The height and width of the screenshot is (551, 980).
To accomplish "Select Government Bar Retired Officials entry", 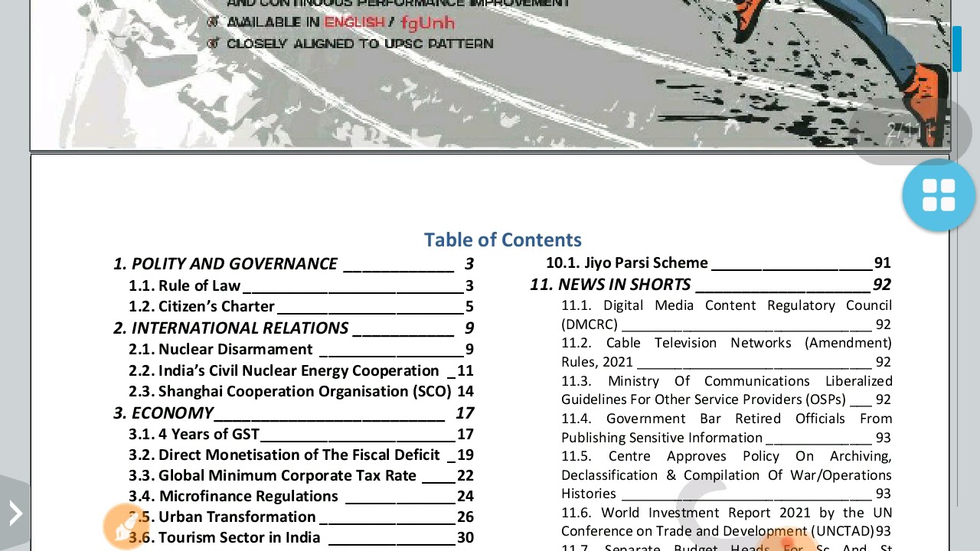I will [727, 428].
